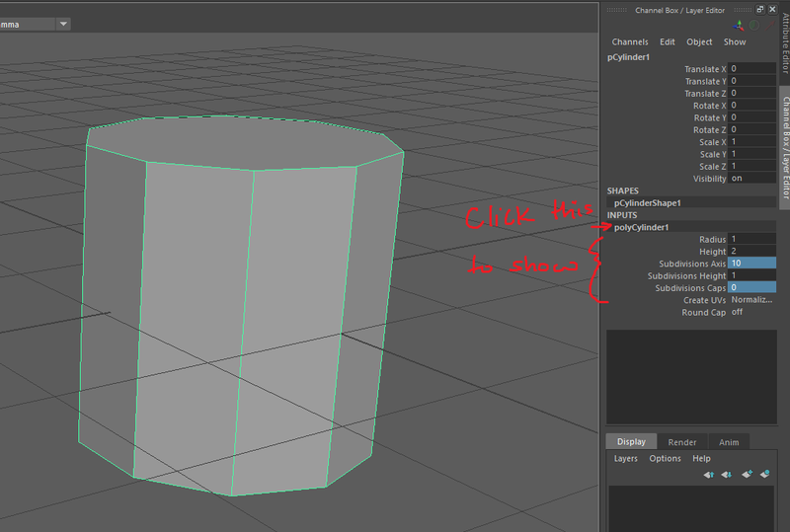Toggle the Round Cap value off

[x=751, y=312]
